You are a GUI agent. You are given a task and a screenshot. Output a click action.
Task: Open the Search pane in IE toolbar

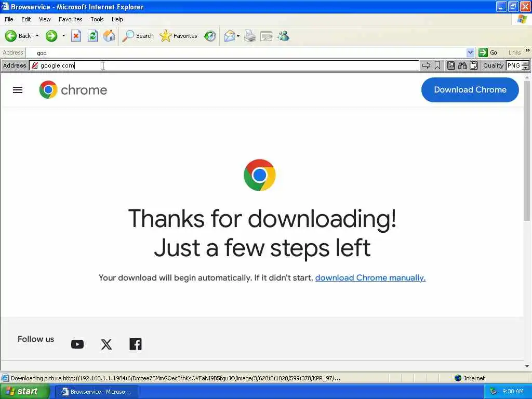click(x=138, y=36)
